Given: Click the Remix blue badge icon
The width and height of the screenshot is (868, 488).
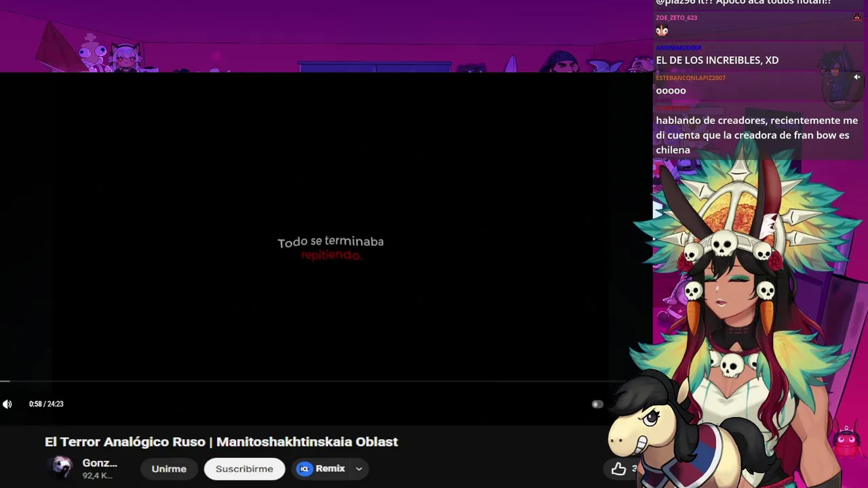Looking at the screenshot, I should (304, 468).
